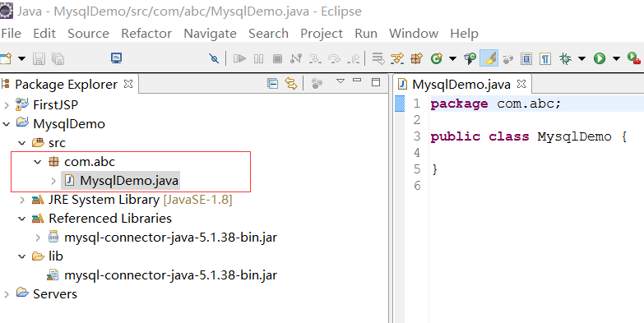Click the greyed-out footprints toolbar icon
The width and height of the screenshot is (644, 323).
click(508, 59)
